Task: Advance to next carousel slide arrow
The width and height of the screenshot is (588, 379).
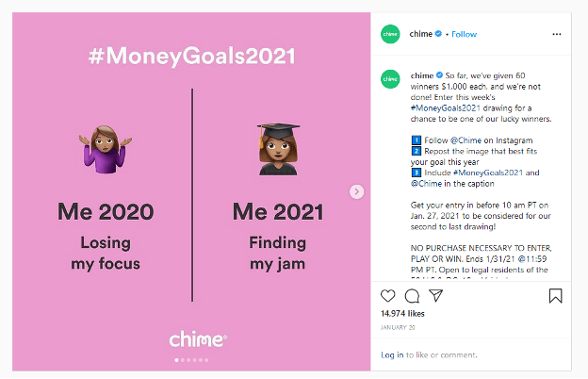Action: 356,191
